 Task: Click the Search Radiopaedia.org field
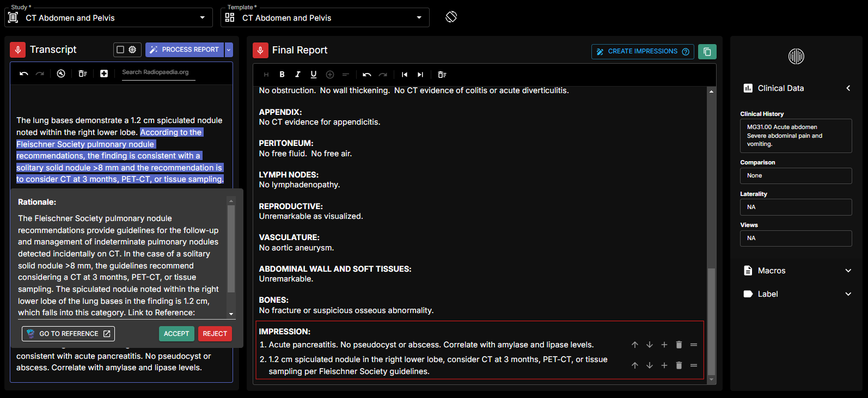tap(158, 72)
